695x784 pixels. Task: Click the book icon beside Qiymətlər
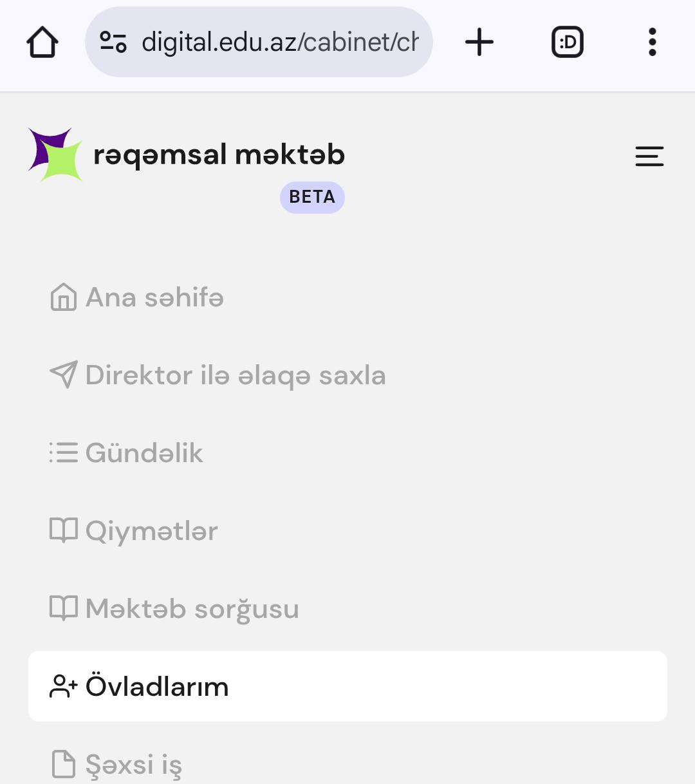coord(63,531)
